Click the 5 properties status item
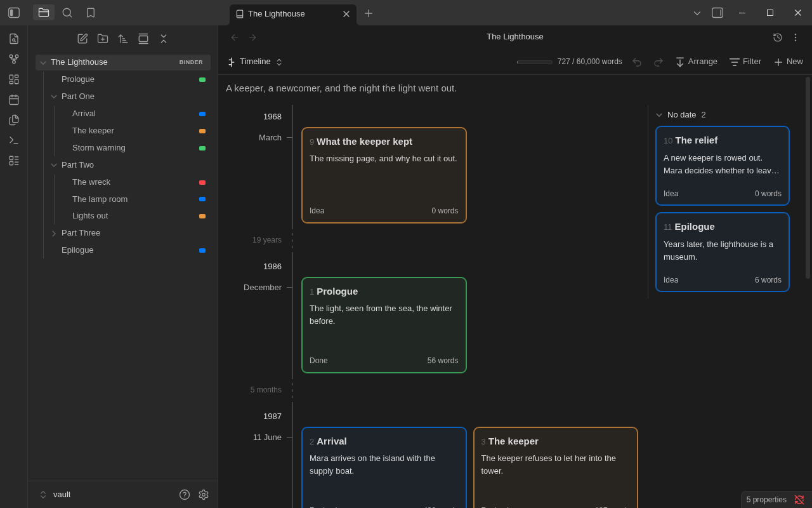This screenshot has width=812, height=508. (x=766, y=500)
